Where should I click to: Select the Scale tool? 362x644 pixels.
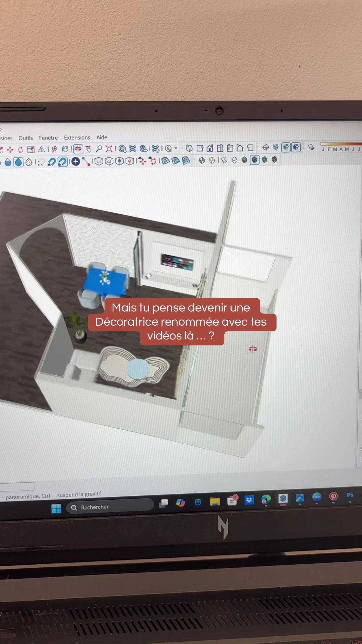pyautogui.click(x=31, y=149)
